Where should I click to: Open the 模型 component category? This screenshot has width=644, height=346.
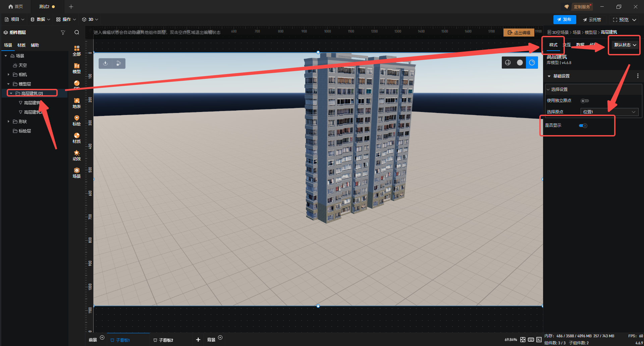[x=76, y=68]
